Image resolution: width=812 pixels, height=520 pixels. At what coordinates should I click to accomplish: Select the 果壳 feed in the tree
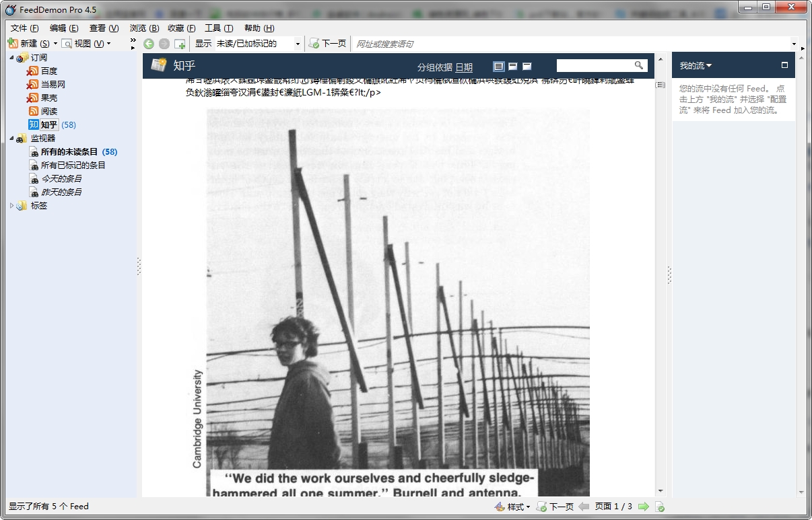coord(48,98)
